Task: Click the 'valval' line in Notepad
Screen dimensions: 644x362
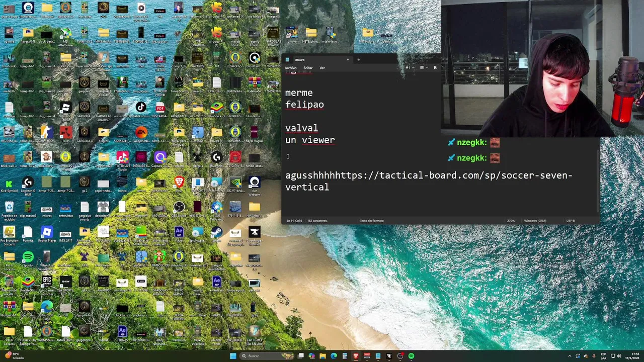Action: [301, 128]
